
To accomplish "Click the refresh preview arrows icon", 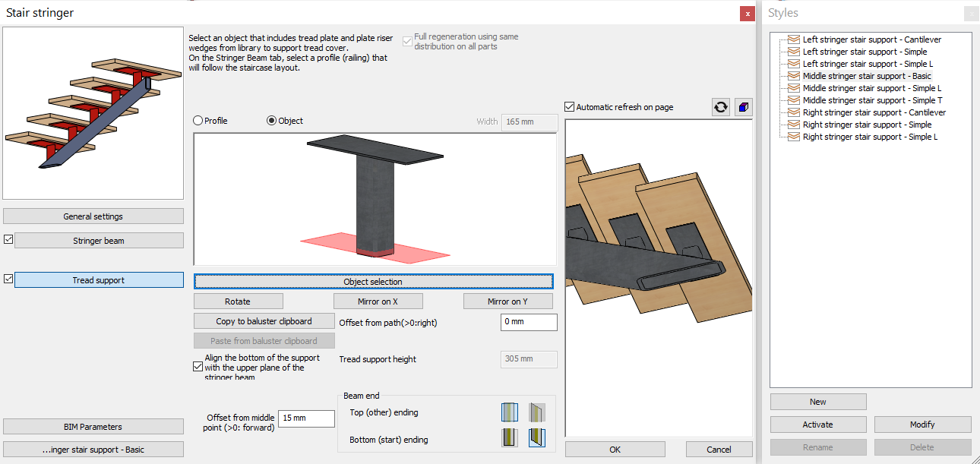I will pos(720,107).
